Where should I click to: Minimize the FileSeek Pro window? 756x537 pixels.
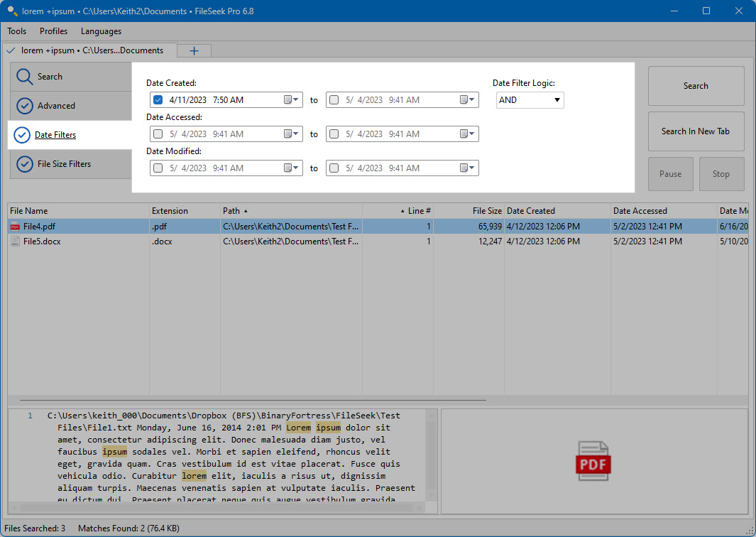pos(674,11)
